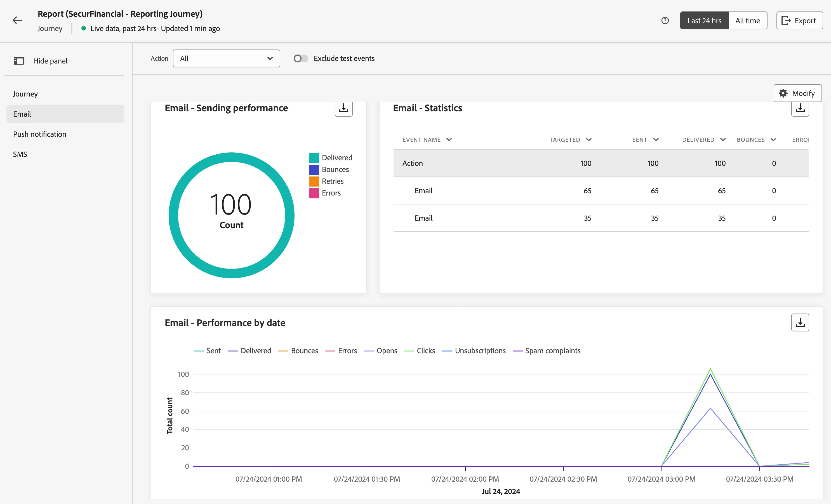Image resolution: width=831 pixels, height=504 pixels.
Task: Click the Email row with 65 targeted
Action: coord(601,190)
